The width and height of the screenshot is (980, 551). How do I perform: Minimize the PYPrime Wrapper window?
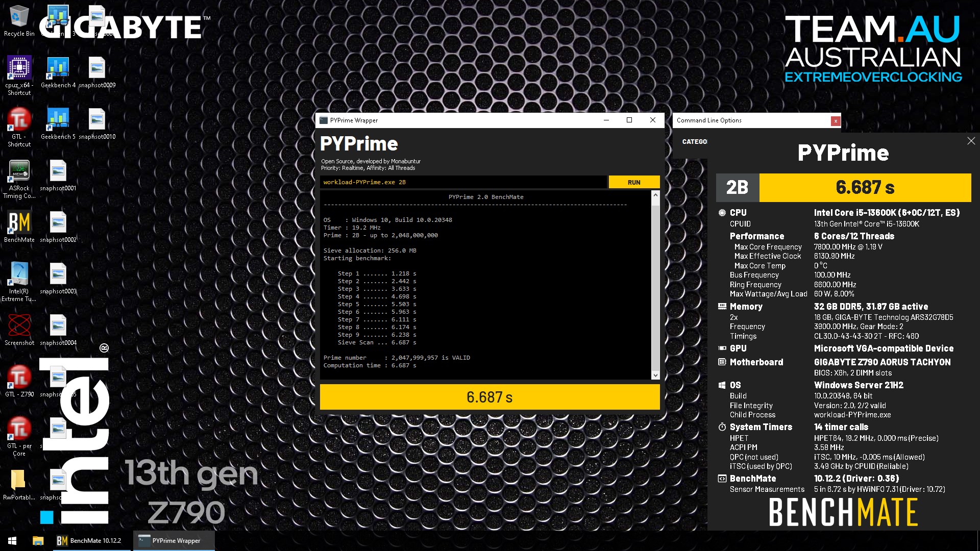pyautogui.click(x=606, y=120)
